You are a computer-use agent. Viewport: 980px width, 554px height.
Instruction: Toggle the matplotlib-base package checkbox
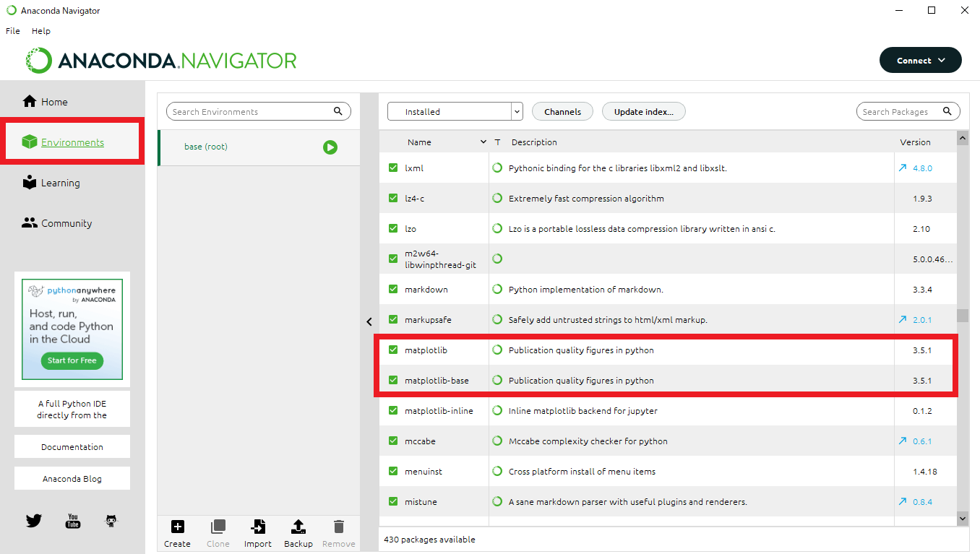(x=393, y=380)
